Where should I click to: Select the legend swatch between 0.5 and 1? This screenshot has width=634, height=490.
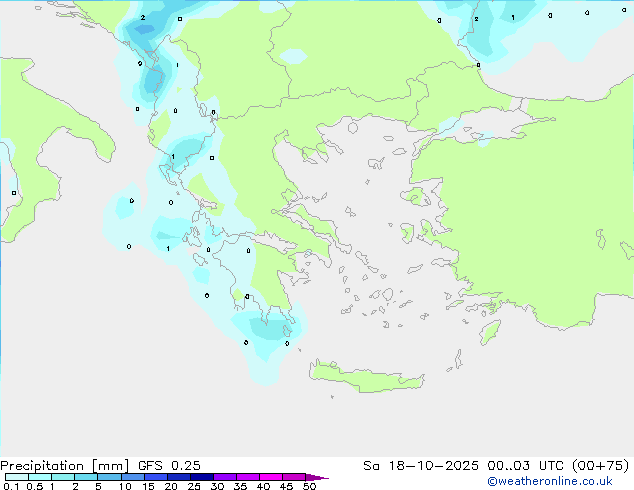tap(40, 477)
